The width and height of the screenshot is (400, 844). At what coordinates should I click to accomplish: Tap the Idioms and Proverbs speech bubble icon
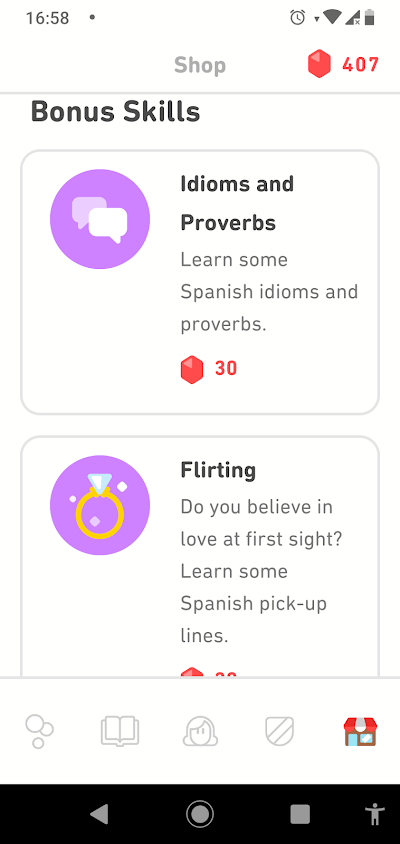100,219
